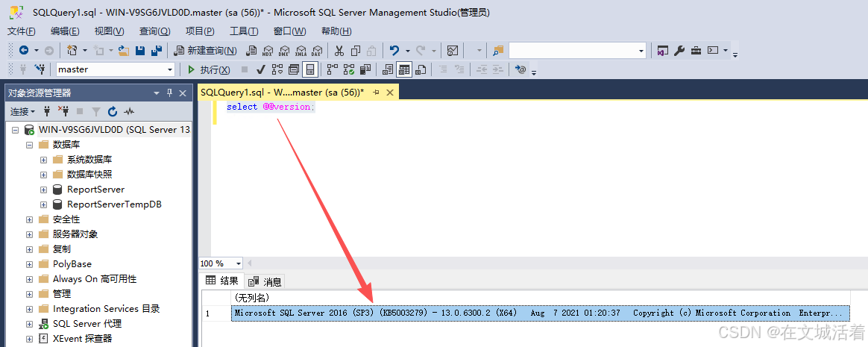The width and height of the screenshot is (868, 347).
Task: Expand the 系统数据库 folder
Action: click(44, 160)
